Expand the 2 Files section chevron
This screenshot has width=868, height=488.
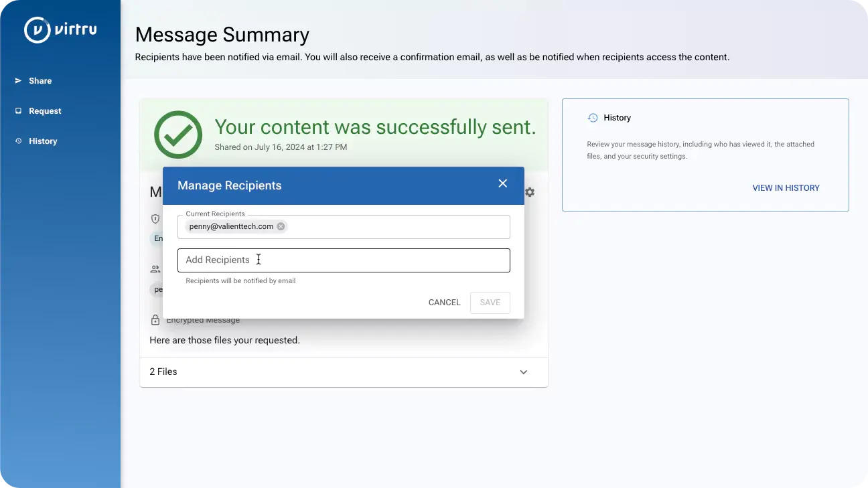click(523, 372)
